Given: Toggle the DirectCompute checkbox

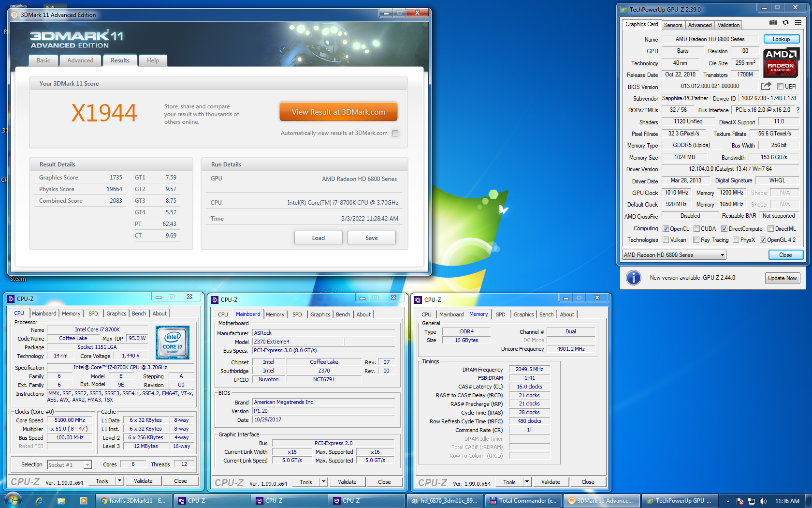Looking at the screenshot, I should coord(724,229).
